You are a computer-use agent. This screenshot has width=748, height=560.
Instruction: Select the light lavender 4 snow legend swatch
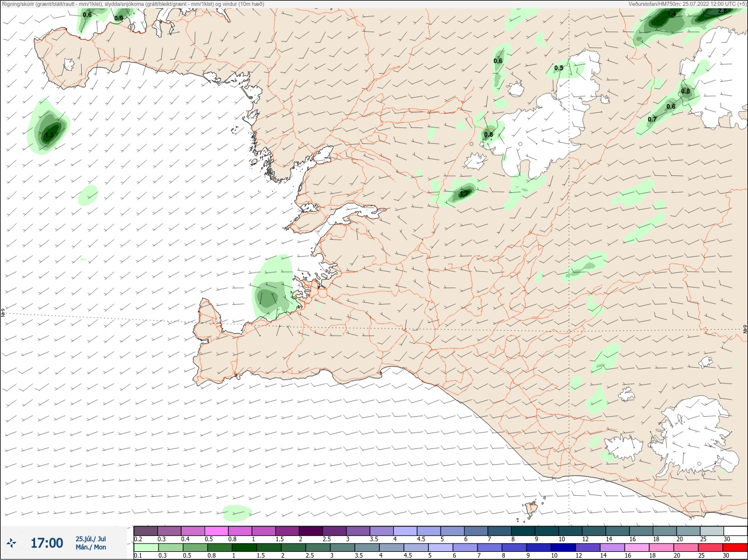405,531
